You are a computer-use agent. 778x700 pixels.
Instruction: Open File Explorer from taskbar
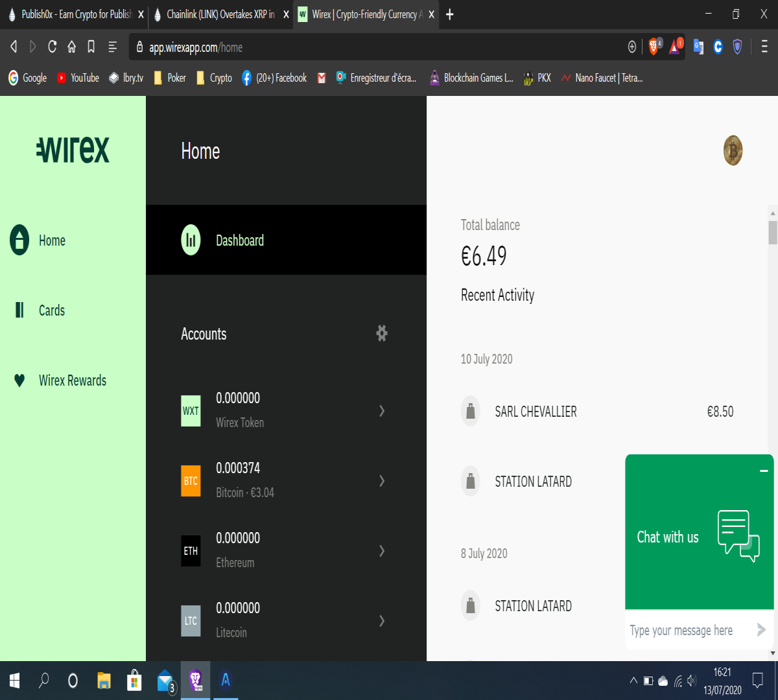point(104,681)
